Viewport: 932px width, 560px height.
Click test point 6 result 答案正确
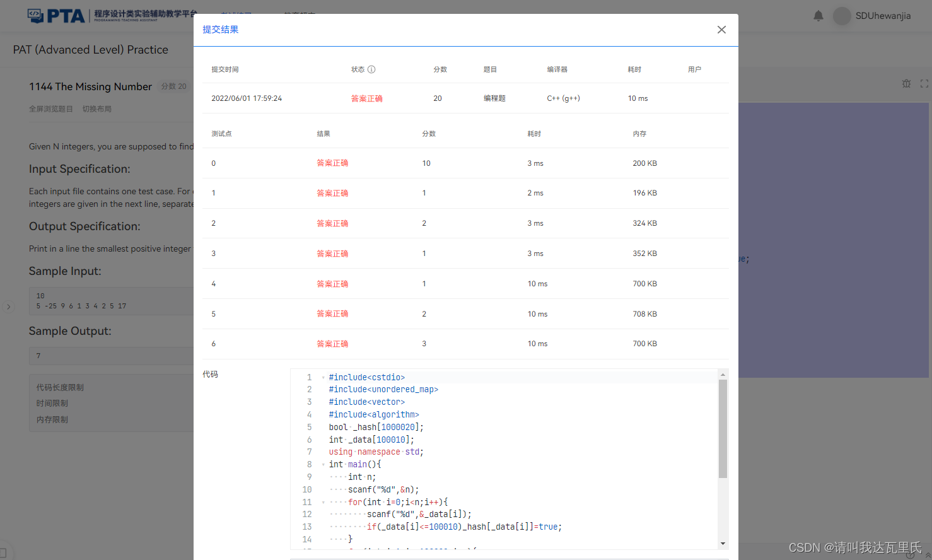coord(332,344)
